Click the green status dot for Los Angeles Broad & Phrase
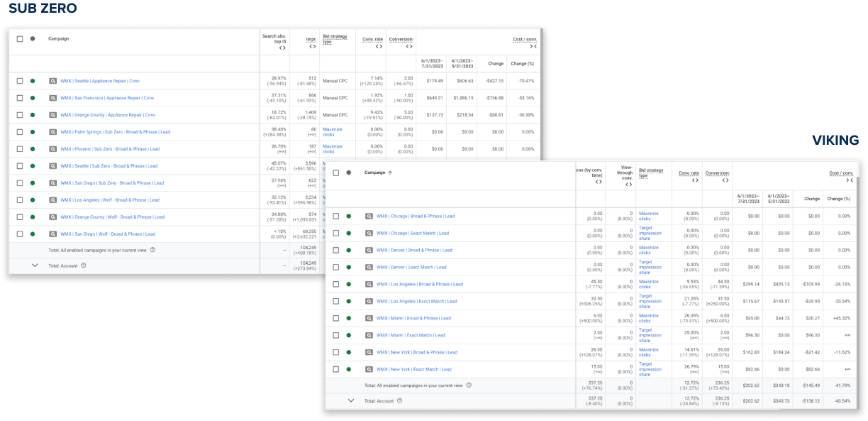Image resolution: width=868 pixels, height=421 pixels. point(349,284)
